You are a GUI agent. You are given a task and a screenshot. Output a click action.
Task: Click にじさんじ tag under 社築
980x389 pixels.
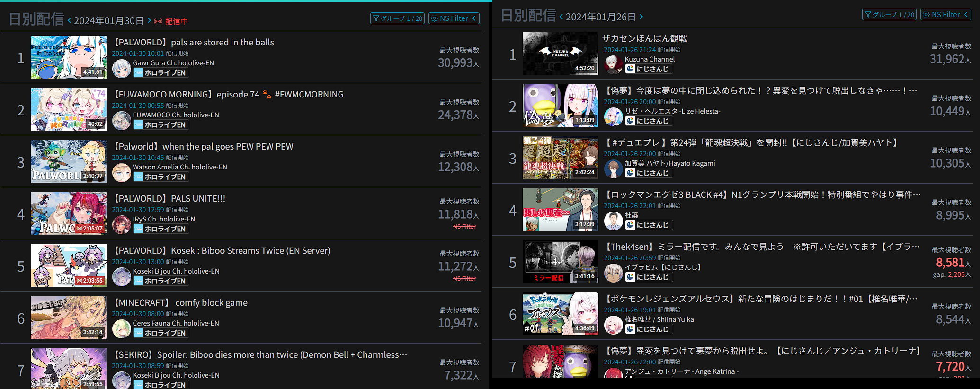(649, 225)
